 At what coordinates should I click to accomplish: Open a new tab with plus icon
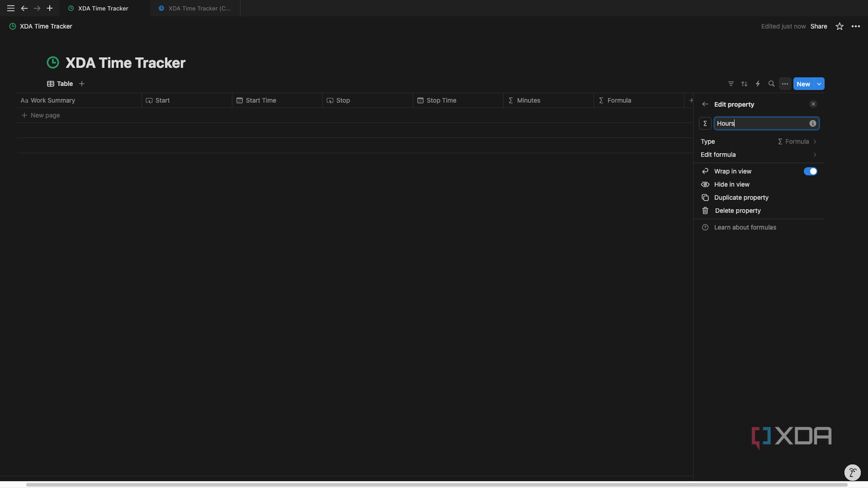point(50,8)
